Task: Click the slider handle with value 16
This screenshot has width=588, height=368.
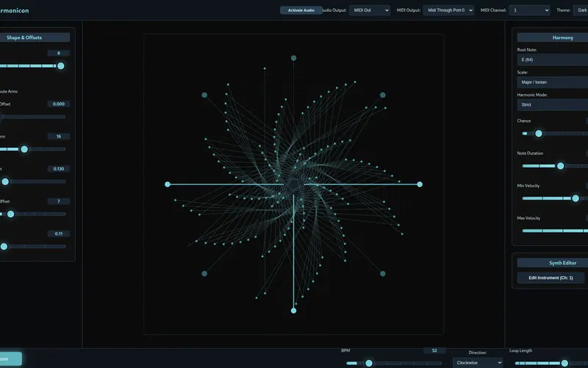Action: [x=24, y=149]
